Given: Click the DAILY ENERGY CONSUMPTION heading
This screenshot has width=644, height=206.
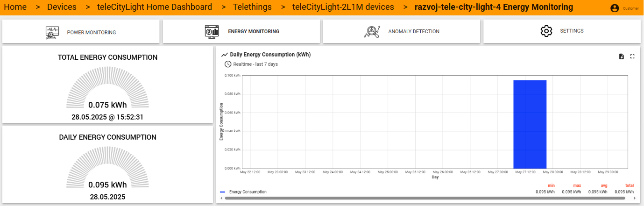Looking at the screenshot, I should (x=107, y=137).
